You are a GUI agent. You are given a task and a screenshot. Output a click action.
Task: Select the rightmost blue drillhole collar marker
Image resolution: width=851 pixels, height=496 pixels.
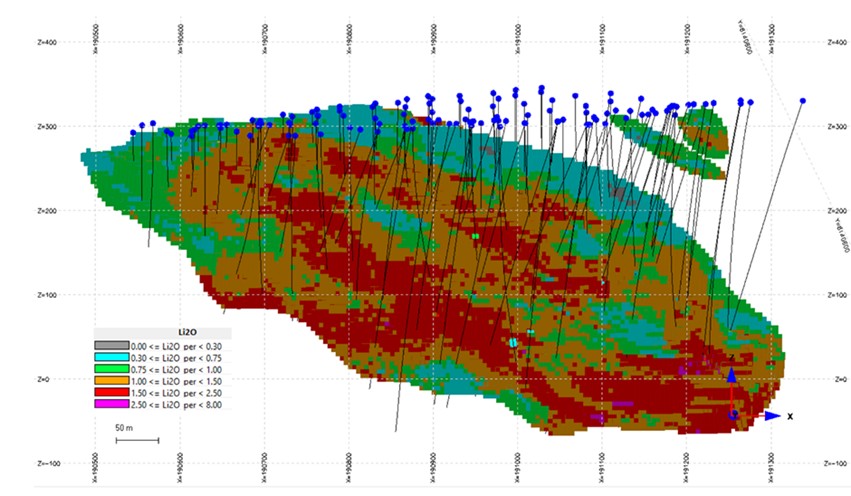coord(802,101)
